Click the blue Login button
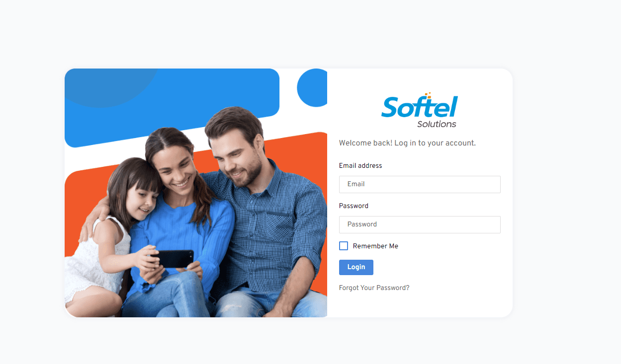Viewport: 621px width, 364px height. 356,267
